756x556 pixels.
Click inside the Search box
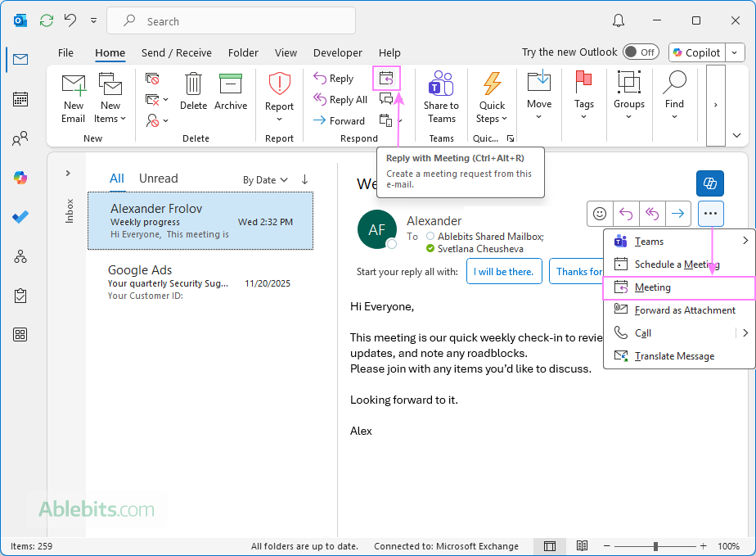(232, 20)
